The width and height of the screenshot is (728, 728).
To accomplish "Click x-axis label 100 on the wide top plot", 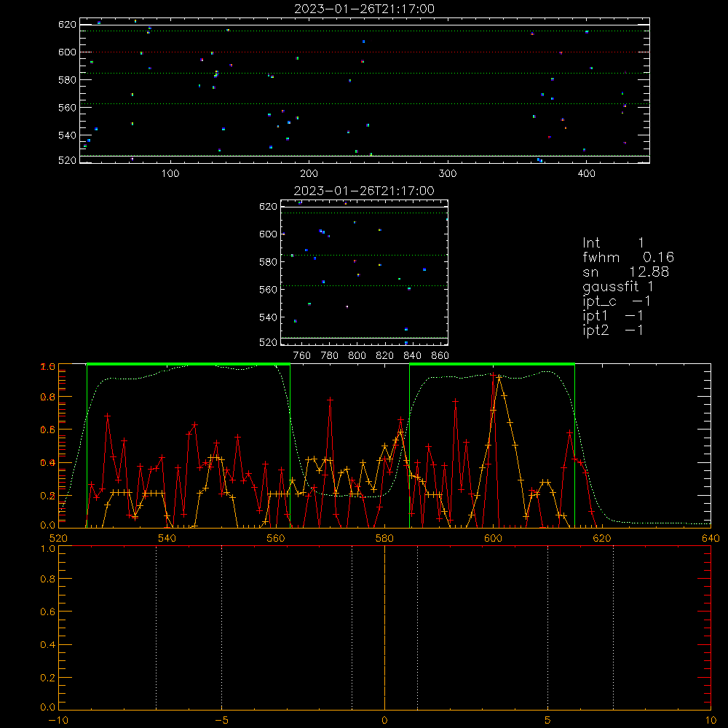I will (x=170, y=174).
